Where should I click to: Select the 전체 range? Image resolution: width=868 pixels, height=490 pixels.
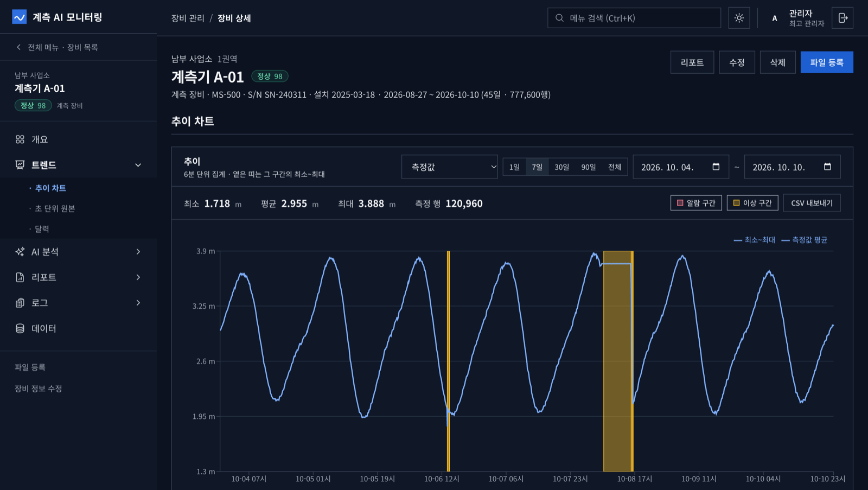[615, 167]
